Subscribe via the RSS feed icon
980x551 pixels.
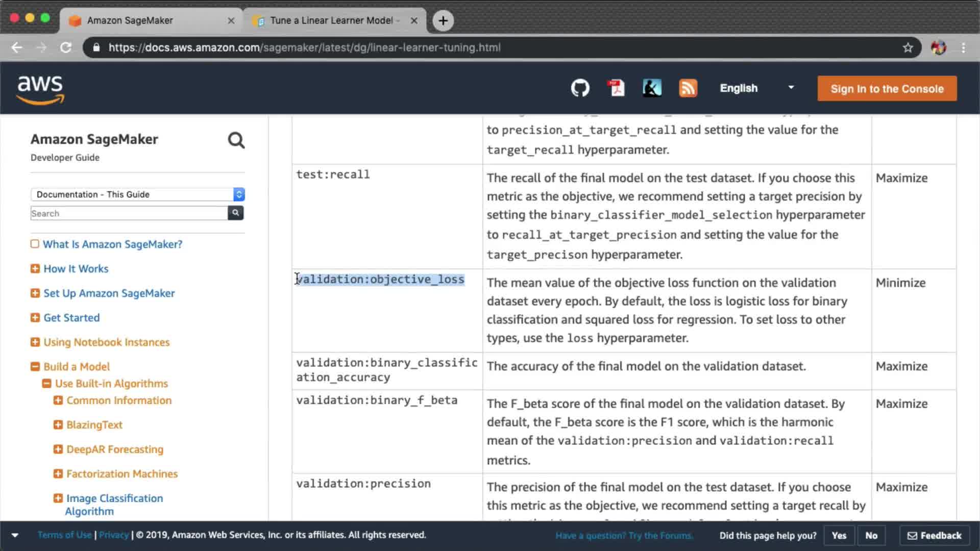(688, 88)
